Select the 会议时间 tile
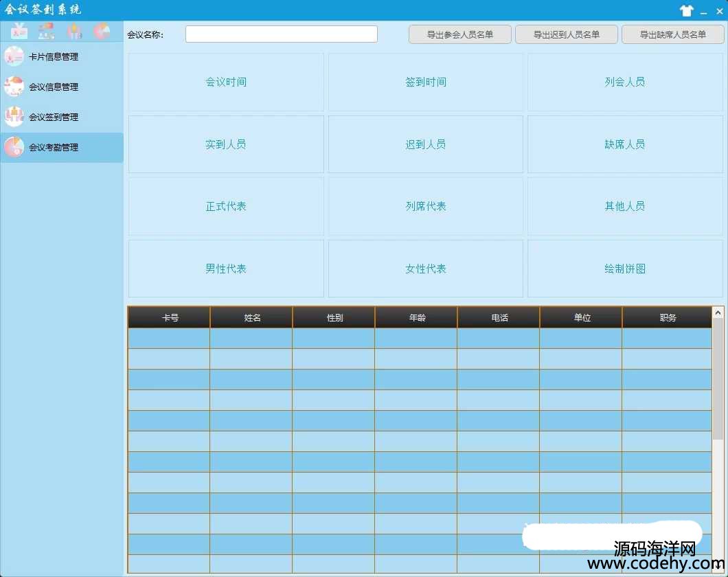Image resolution: width=728 pixels, height=577 pixels. coord(226,82)
